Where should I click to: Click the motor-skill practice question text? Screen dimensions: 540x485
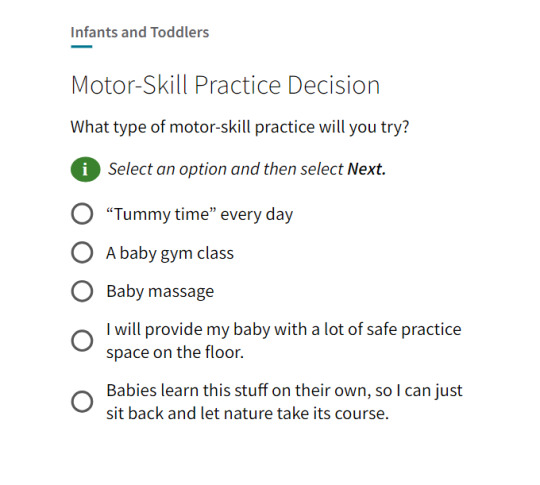point(240,127)
